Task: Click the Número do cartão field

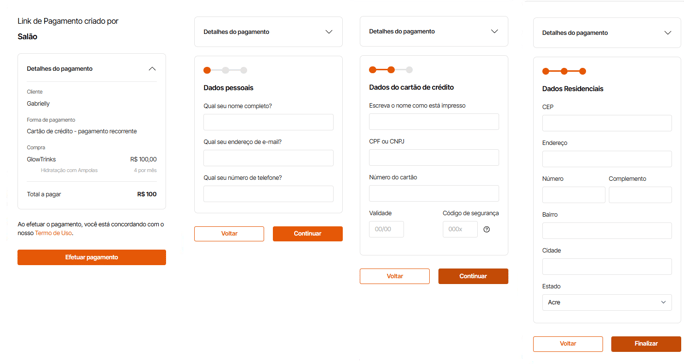Action: coord(434,193)
